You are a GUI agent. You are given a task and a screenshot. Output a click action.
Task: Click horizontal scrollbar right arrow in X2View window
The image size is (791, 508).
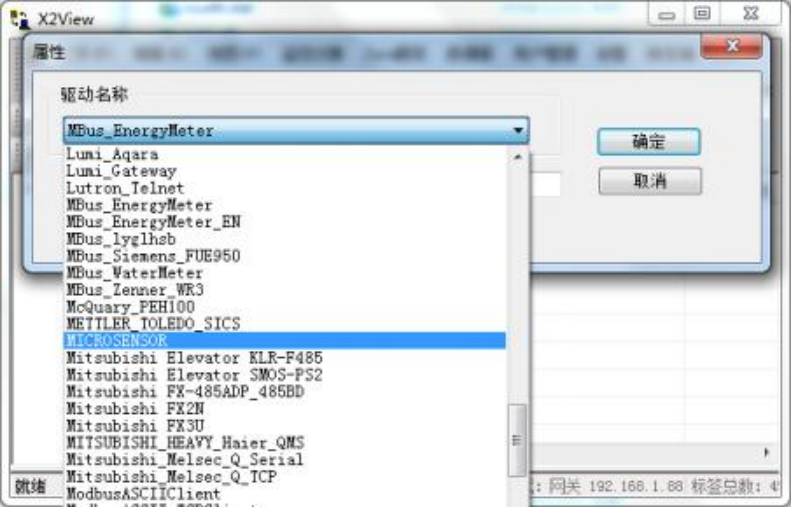pyautogui.click(x=767, y=453)
